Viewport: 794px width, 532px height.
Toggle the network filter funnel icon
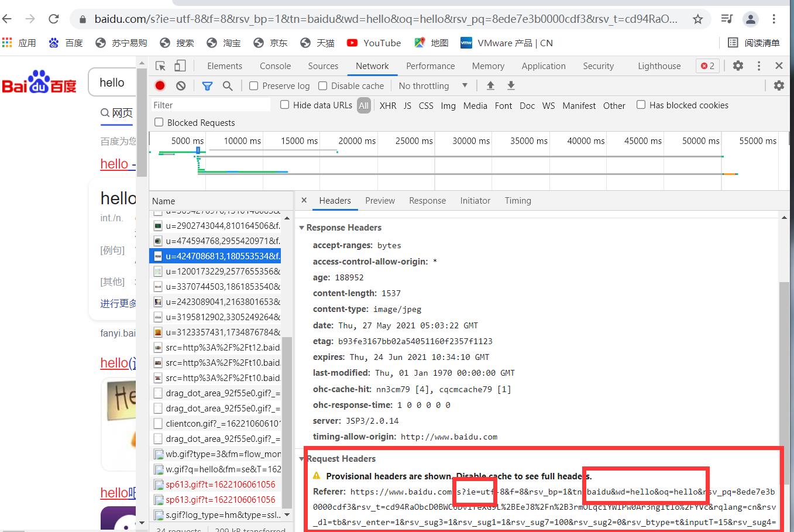[207, 85]
